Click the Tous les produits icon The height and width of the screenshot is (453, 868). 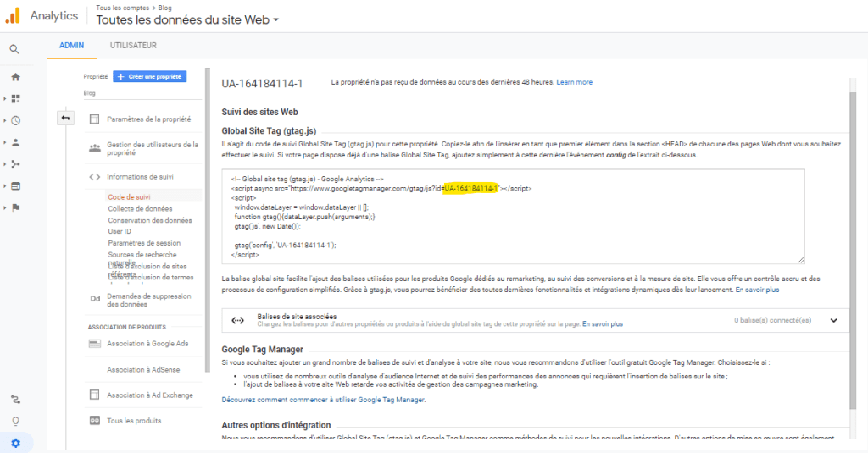pos(95,420)
